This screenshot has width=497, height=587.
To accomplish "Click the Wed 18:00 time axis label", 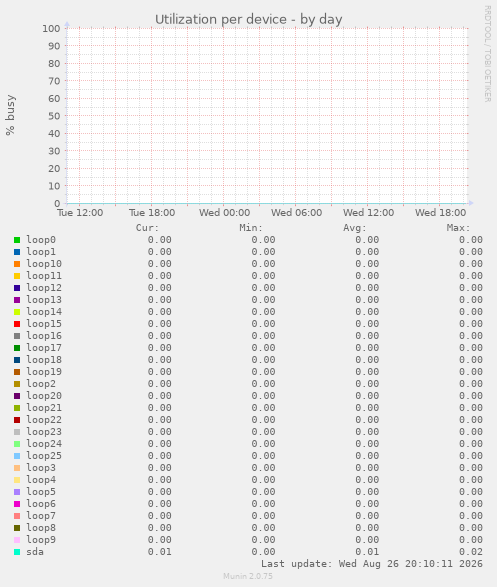I will point(440,213).
